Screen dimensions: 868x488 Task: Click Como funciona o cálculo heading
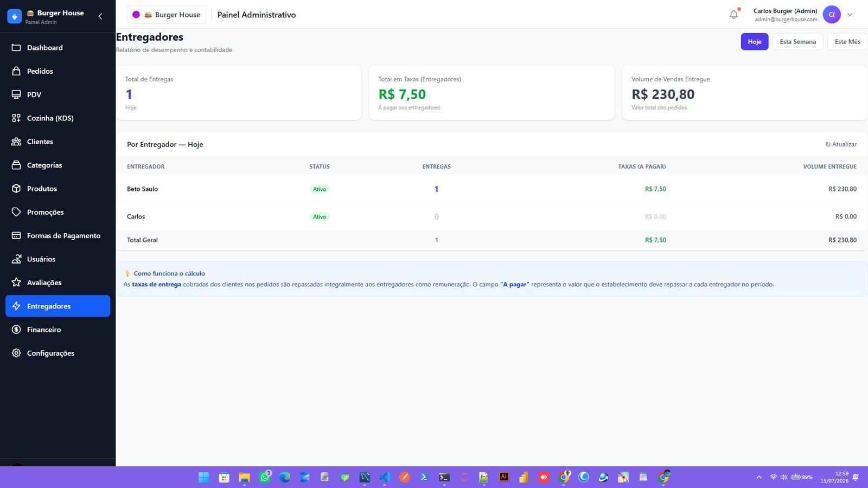[x=169, y=273]
